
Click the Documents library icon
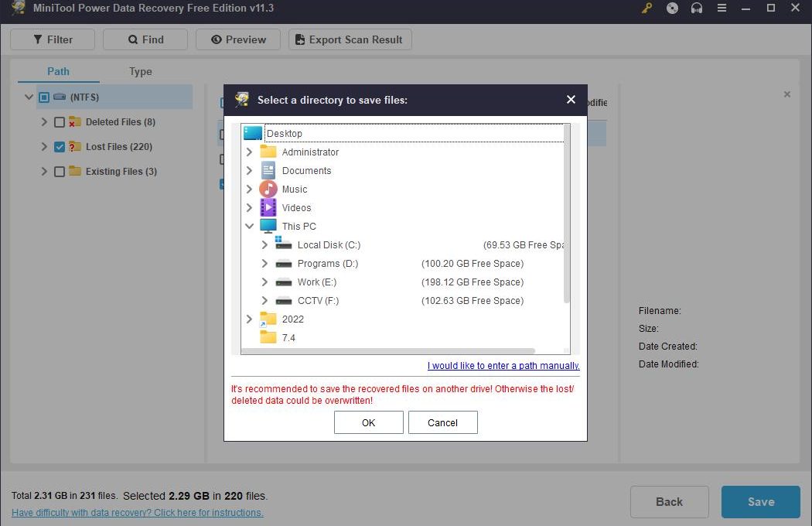click(268, 170)
